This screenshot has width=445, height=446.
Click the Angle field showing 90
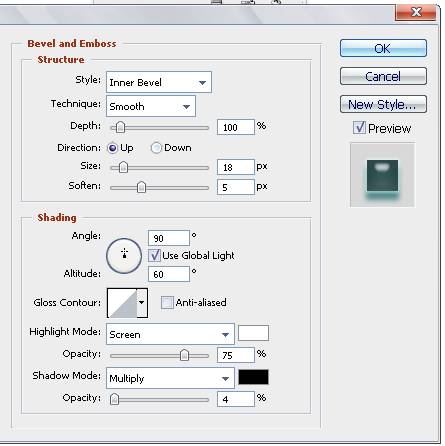(x=169, y=238)
